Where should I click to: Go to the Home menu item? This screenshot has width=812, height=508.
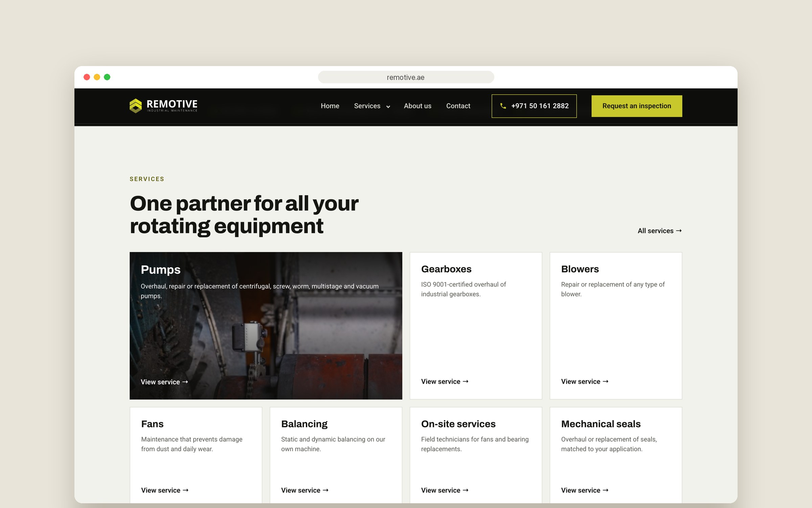click(x=330, y=106)
